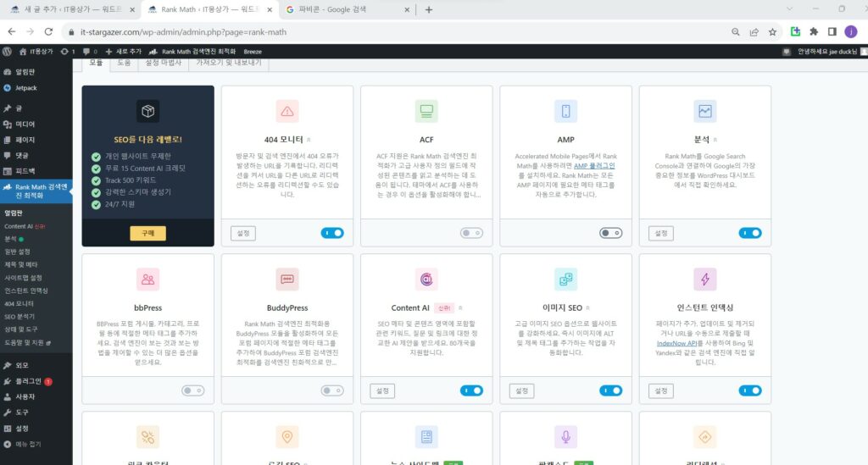
Task: Click the 404 모니터 warning triangle icon
Action: point(287,111)
